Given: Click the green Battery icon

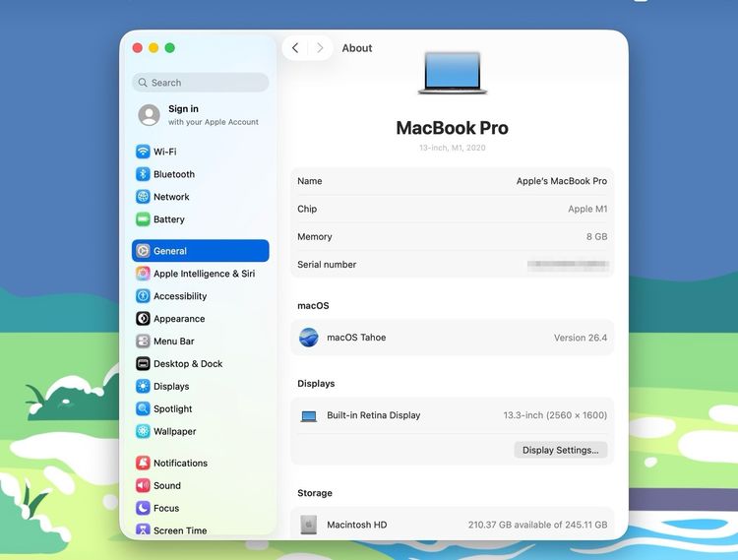Looking at the screenshot, I should pyautogui.click(x=143, y=219).
